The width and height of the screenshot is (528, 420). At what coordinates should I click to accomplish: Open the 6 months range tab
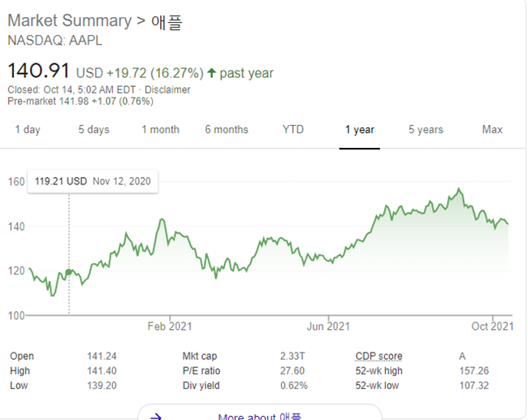(x=227, y=130)
